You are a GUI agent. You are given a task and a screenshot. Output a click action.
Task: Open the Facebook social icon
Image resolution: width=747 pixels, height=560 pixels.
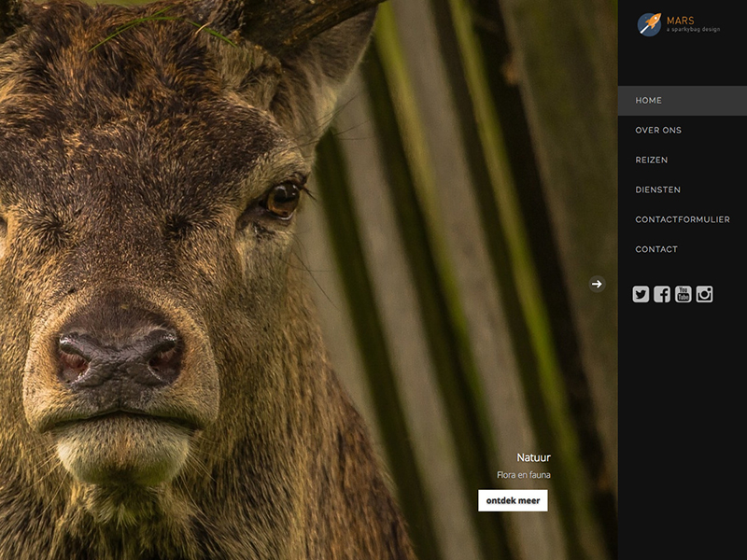tap(662, 294)
